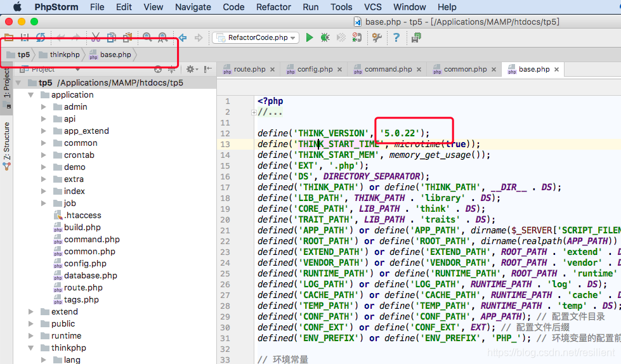This screenshot has width=621, height=364.
Task: Close the config.php editor tab
Action: click(x=340, y=70)
